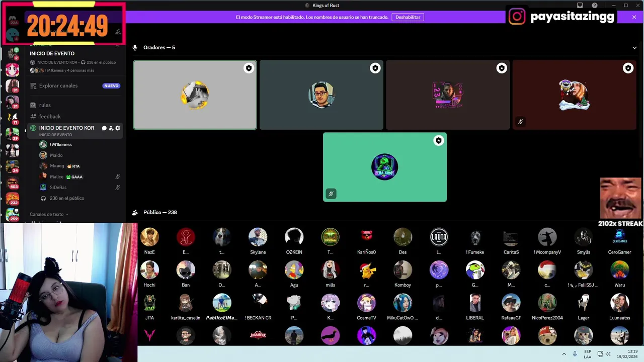Image resolution: width=644 pixels, height=362 pixels.
Task: Click the taskbar microphone icon
Action: 575,354
